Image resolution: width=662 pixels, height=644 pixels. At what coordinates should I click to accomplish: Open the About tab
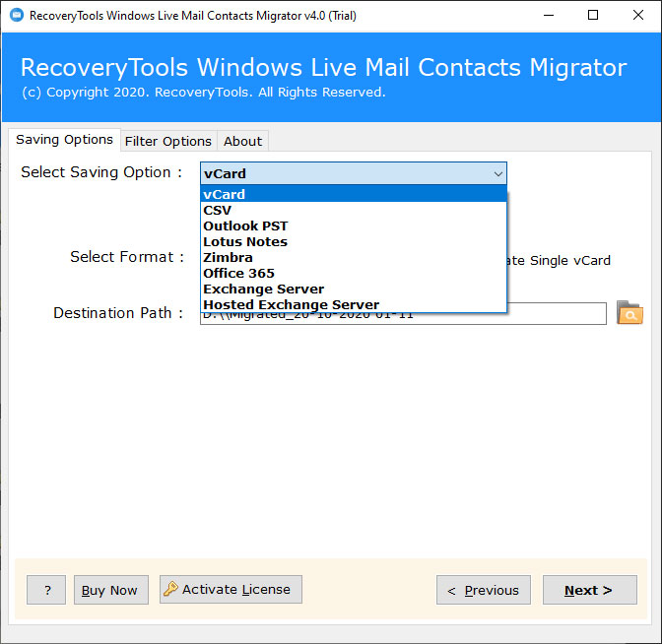pos(242,142)
